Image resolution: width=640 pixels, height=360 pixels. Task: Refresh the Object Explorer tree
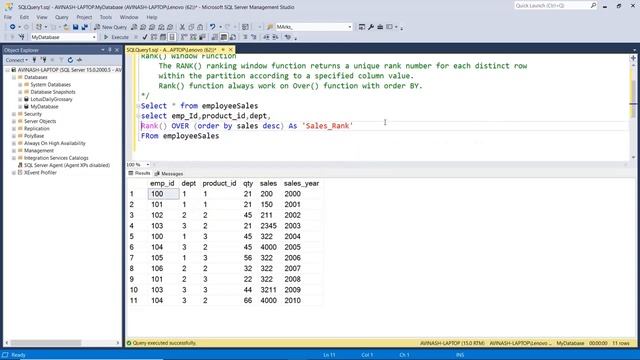70,60
